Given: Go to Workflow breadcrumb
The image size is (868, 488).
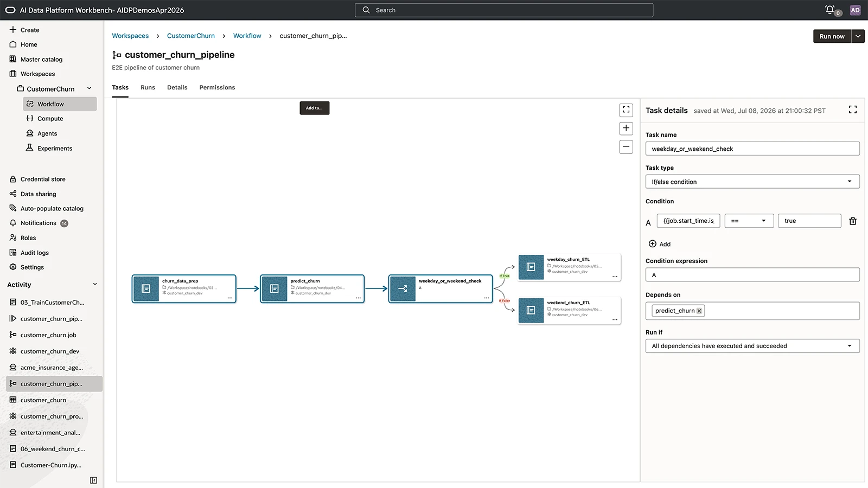Looking at the screenshot, I should pos(247,36).
